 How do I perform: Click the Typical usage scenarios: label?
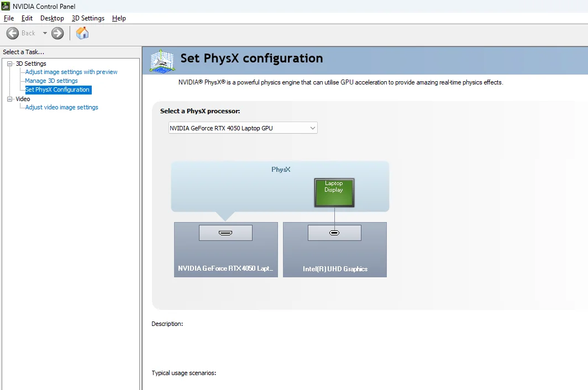pos(183,373)
